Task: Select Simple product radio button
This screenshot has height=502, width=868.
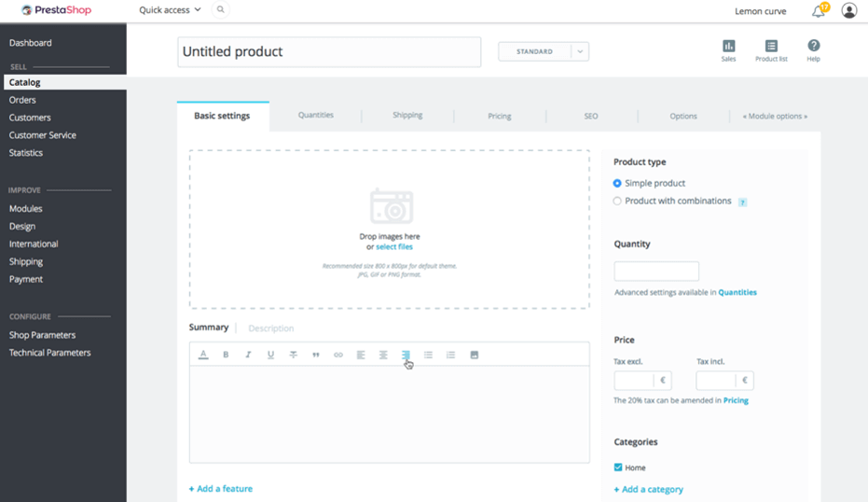Action: point(617,184)
